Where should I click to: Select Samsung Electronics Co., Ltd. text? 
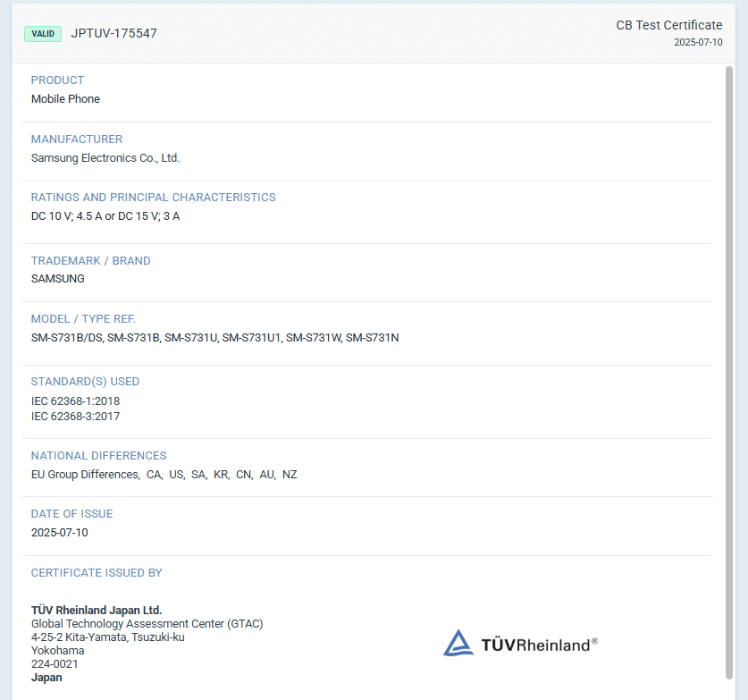(105, 158)
